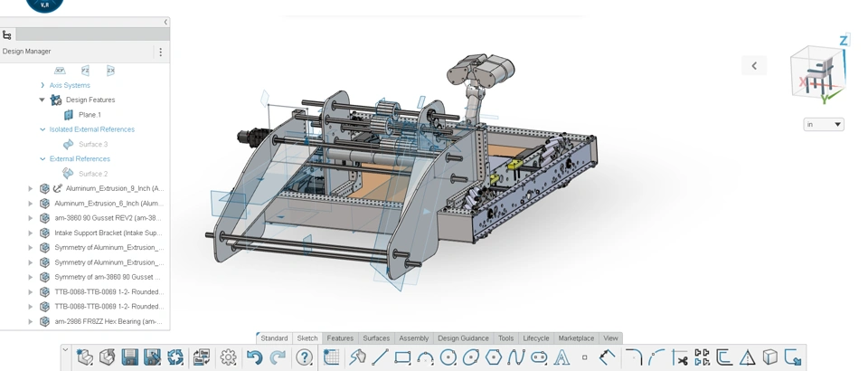Switch to the Standard tab

pos(274,338)
